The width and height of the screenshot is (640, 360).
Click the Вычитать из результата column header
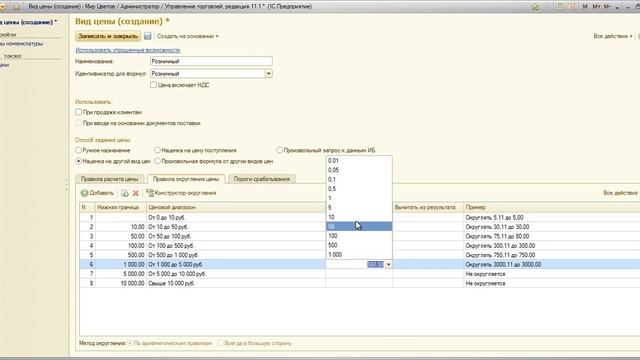428,207
